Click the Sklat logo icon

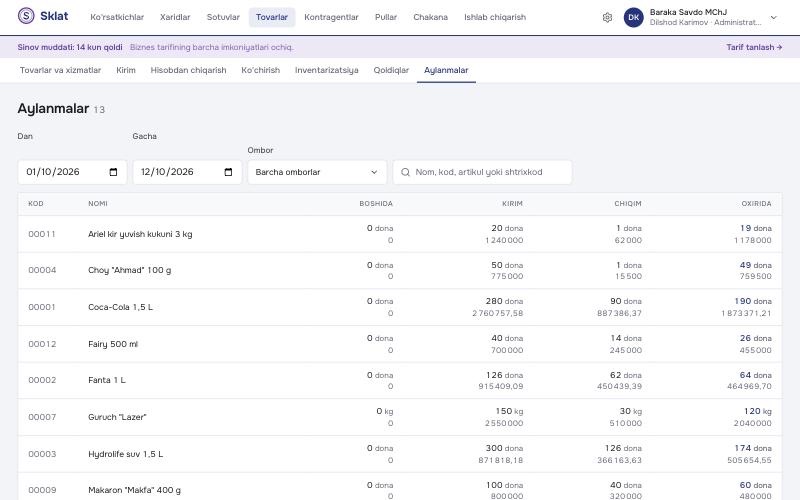click(26, 16)
